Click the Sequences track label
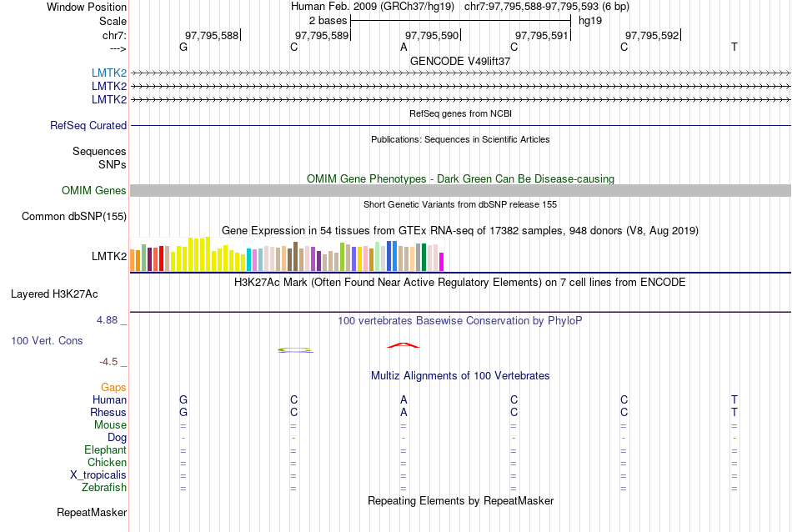792x532 pixels. (x=99, y=151)
